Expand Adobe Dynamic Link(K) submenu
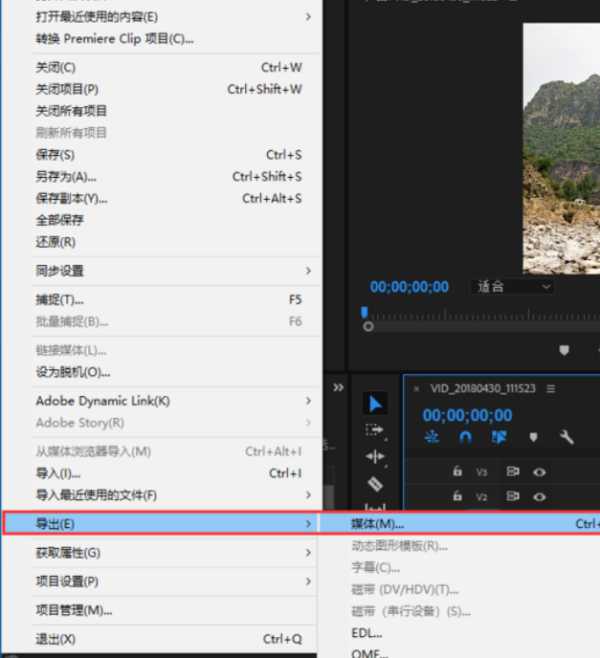600x658 pixels. 175,401
